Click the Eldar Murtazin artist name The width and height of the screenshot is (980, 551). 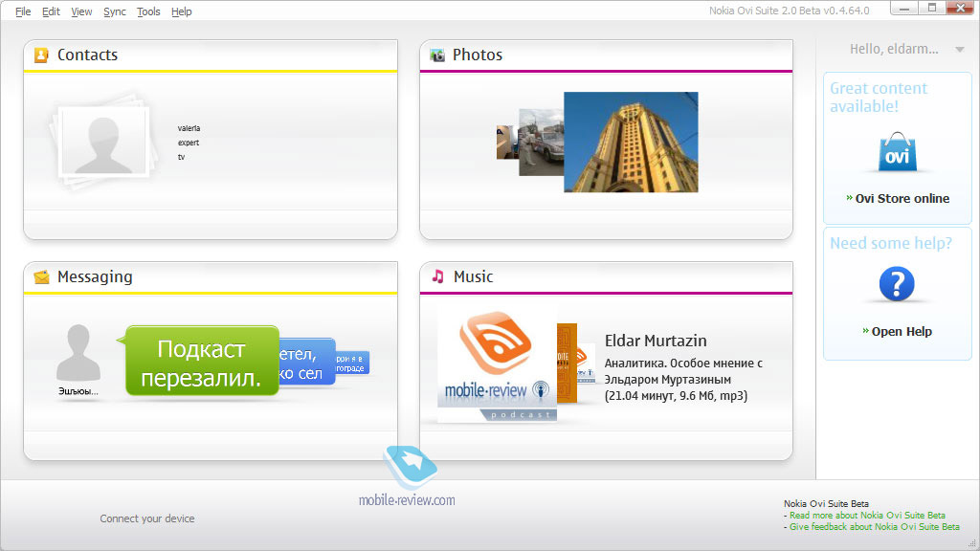[x=656, y=341]
